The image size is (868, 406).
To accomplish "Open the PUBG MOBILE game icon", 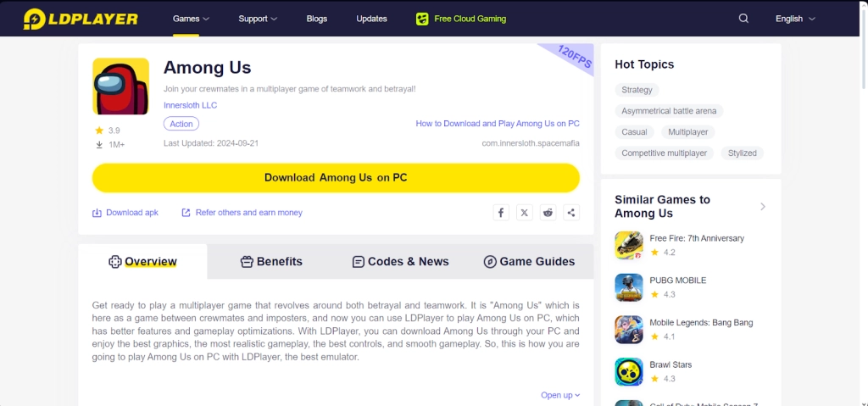I will (629, 287).
